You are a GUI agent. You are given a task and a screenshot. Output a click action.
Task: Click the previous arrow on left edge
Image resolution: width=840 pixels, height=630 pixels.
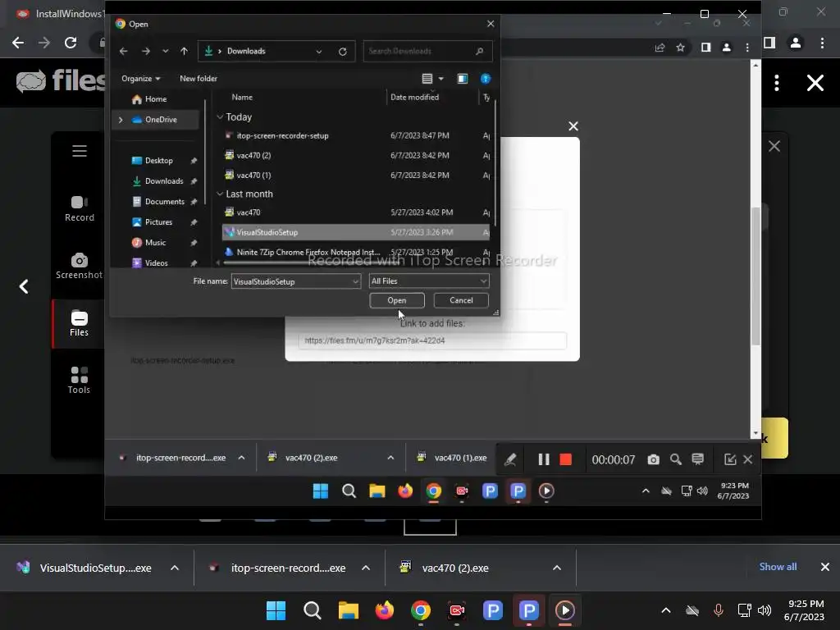[x=24, y=286]
